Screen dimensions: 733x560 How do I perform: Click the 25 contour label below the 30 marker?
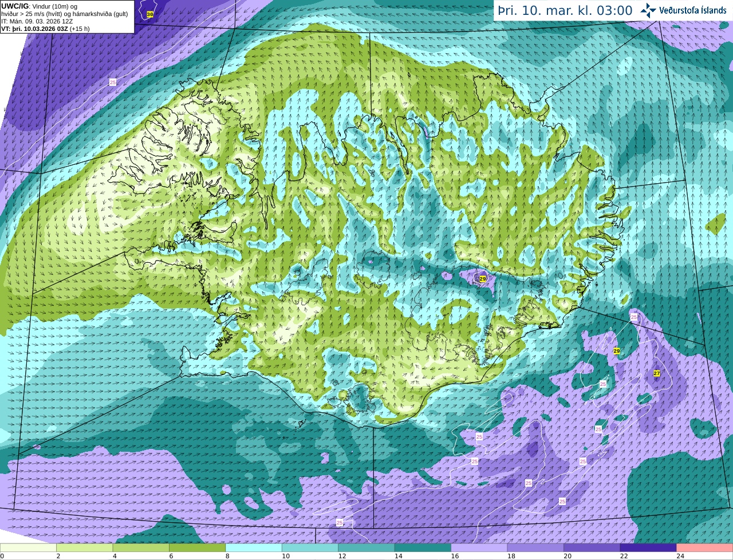point(113,82)
